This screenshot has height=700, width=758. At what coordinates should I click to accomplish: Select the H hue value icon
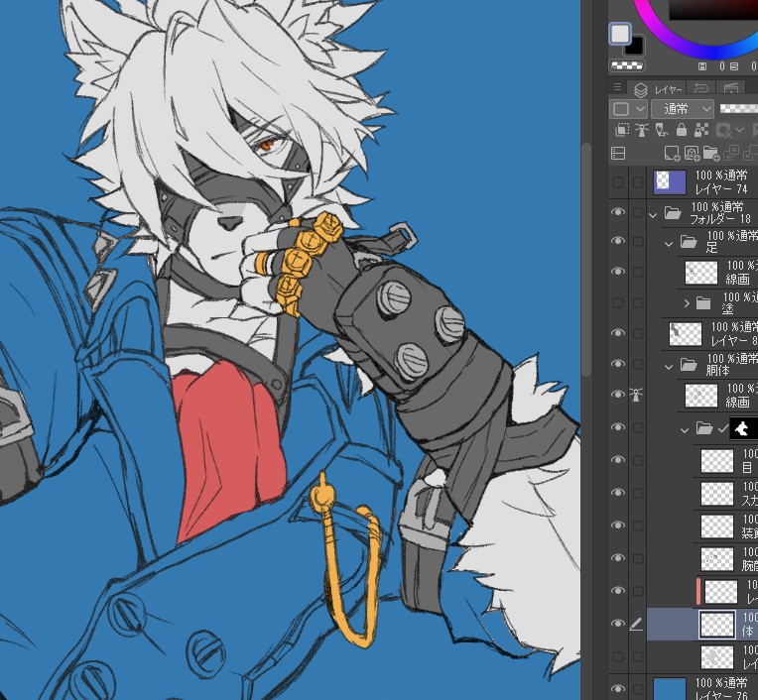point(702,66)
